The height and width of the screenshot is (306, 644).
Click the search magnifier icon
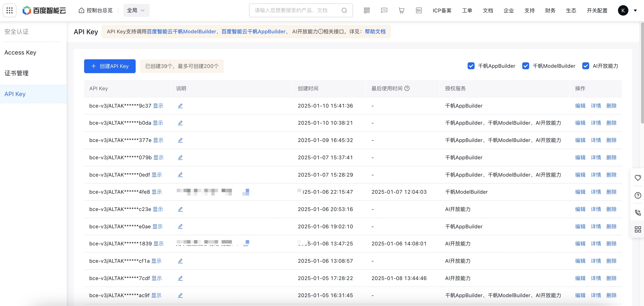tap(344, 10)
